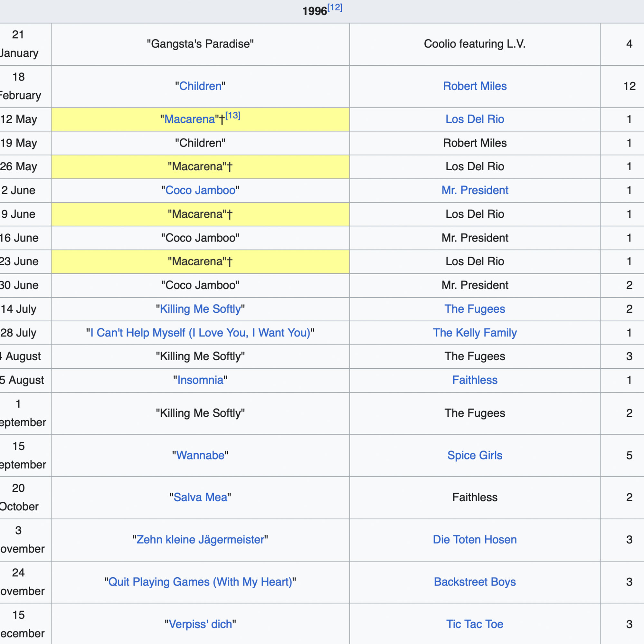The image size is (644, 644).
Task: Open The Fugees artist link
Action: click(475, 309)
